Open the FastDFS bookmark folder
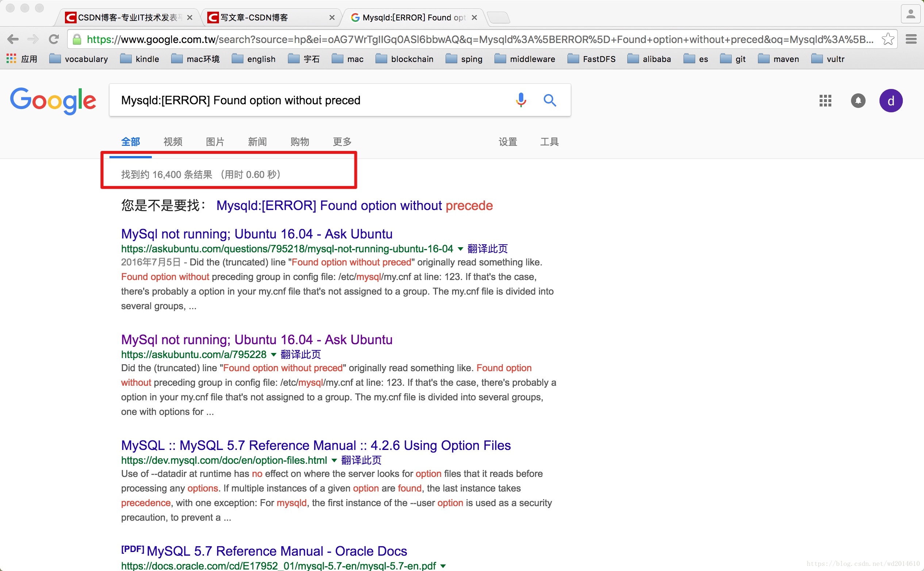 [592, 59]
